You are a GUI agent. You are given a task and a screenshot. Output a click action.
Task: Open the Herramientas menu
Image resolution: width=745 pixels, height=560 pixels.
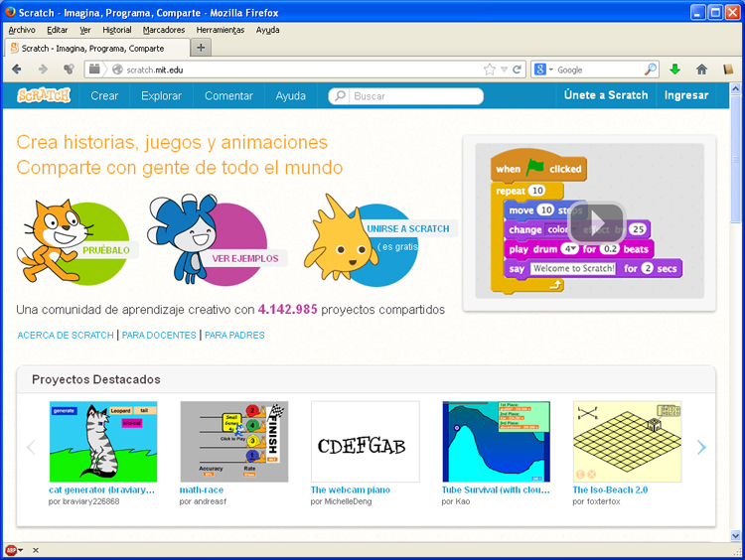pyautogui.click(x=221, y=30)
